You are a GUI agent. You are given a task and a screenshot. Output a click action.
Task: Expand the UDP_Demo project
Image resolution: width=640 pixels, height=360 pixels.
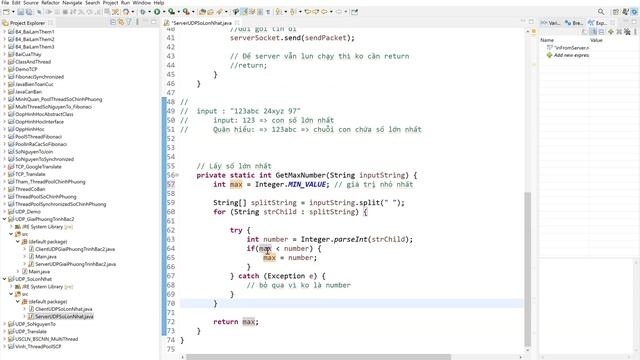(4, 211)
